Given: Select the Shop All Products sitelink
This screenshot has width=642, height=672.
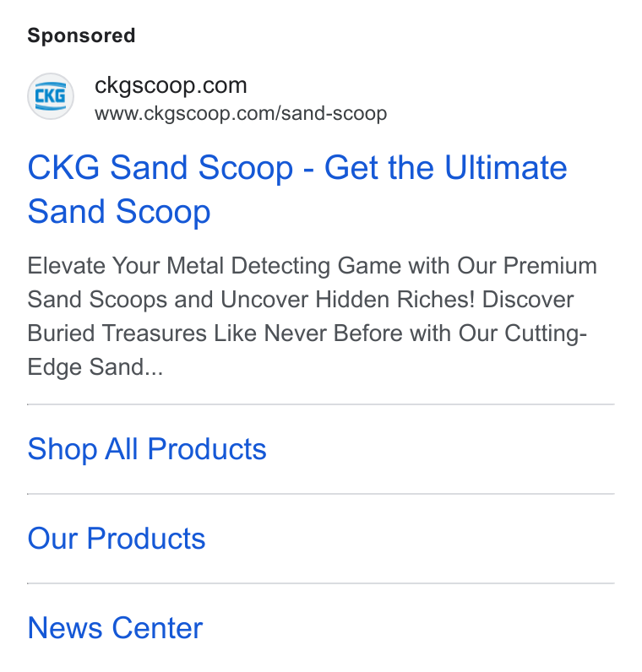Looking at the screenshot, I should pyautogui.click(x=147, y=449).
